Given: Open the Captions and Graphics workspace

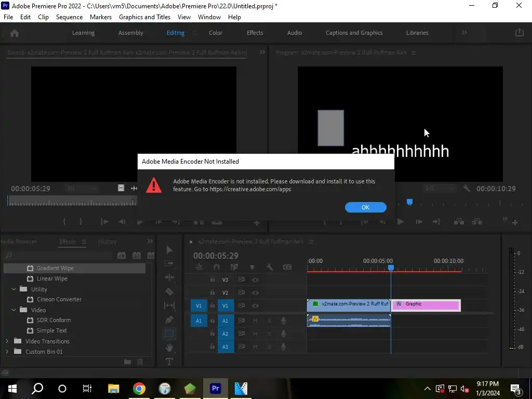Looking at the screenshot, I should click(x=354, y=33).
